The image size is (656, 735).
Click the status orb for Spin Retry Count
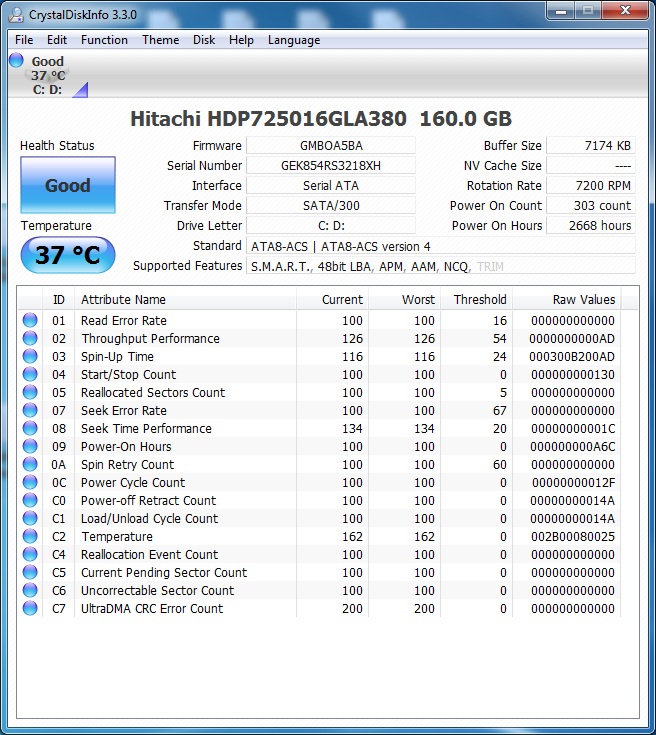pyautogui.click(x=30, y=464)
